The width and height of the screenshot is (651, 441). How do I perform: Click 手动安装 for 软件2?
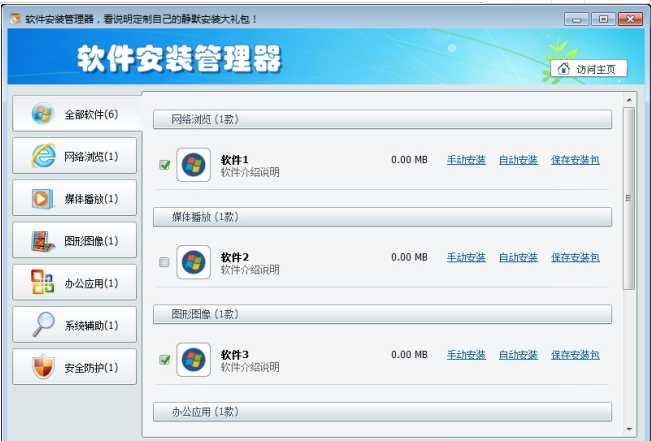[466, 257]
